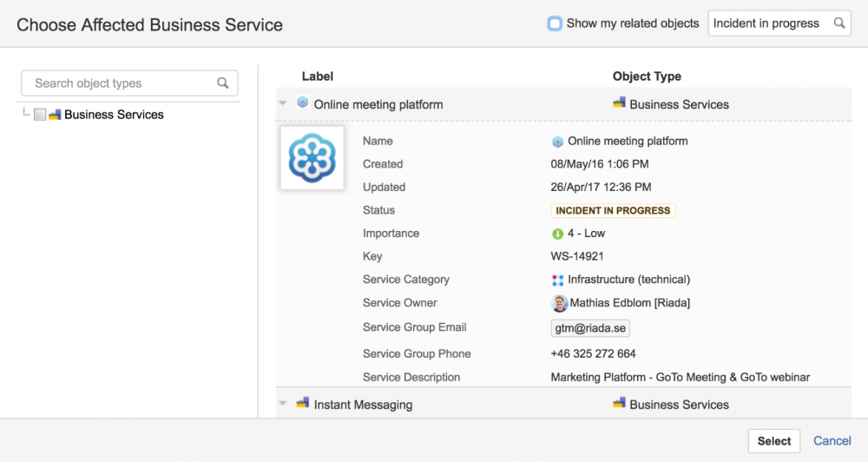868x462 pixels.
Task: Click Mathias Edblom's avatar picture
Action: coord(560,303)
